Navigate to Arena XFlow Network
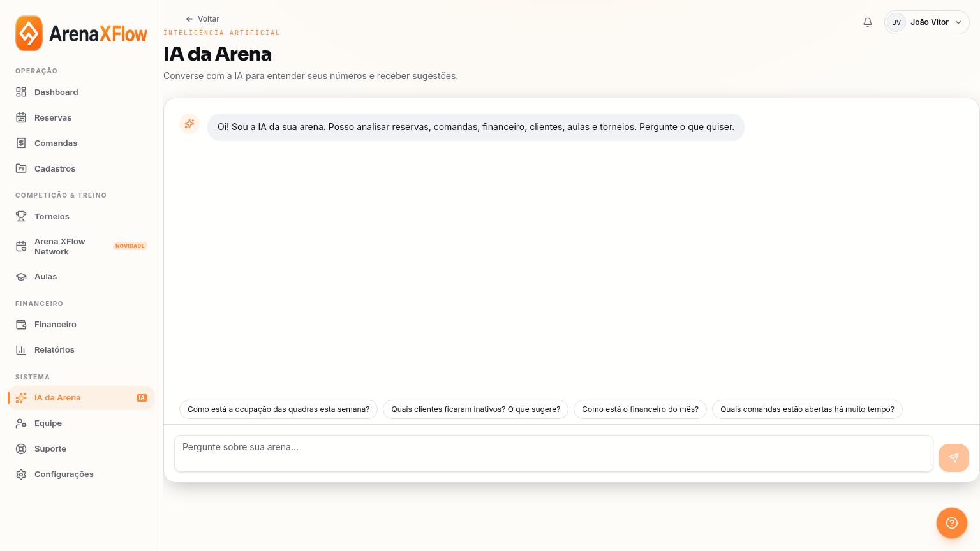 pos(81,246)
